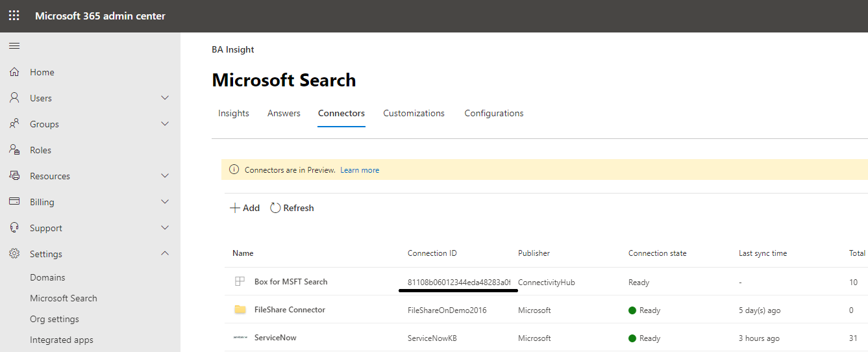This screenshot has width=868, height=352.
Task: Click the ServiceNow logo icon
Action: 240,338
